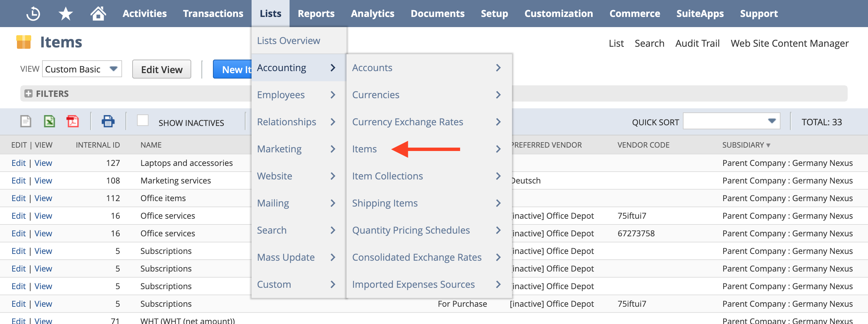868x324 pixels.
Task: Sort by the Subsidiary column header
Action: tap(745, 145)
